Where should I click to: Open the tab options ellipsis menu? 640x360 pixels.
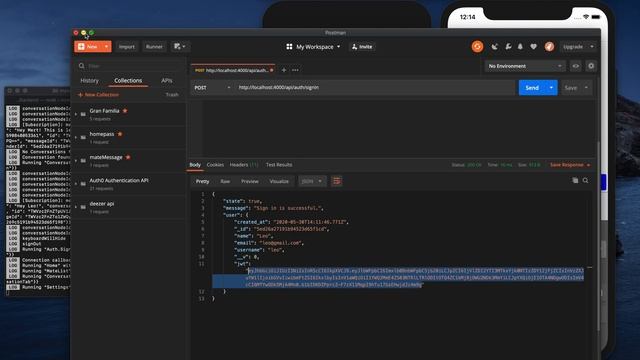295,70
